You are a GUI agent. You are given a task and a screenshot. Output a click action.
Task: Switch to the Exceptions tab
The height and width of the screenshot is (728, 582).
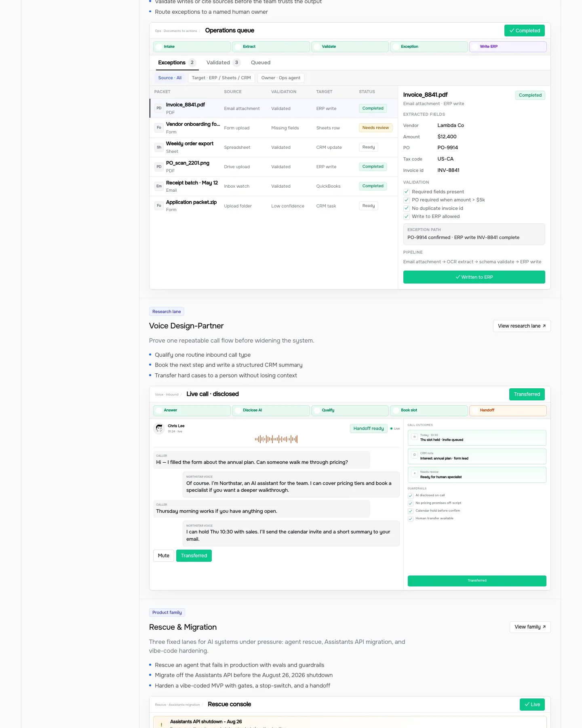coord(177,63)
